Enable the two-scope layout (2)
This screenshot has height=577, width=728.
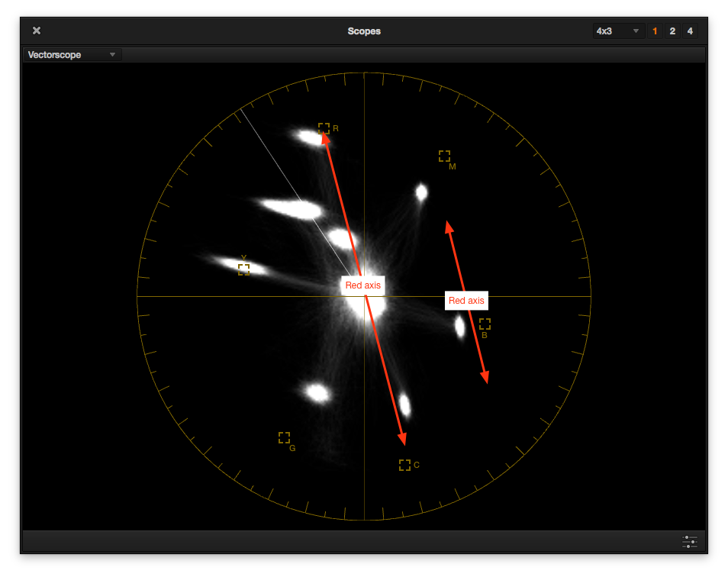click(x=672, y=31)
